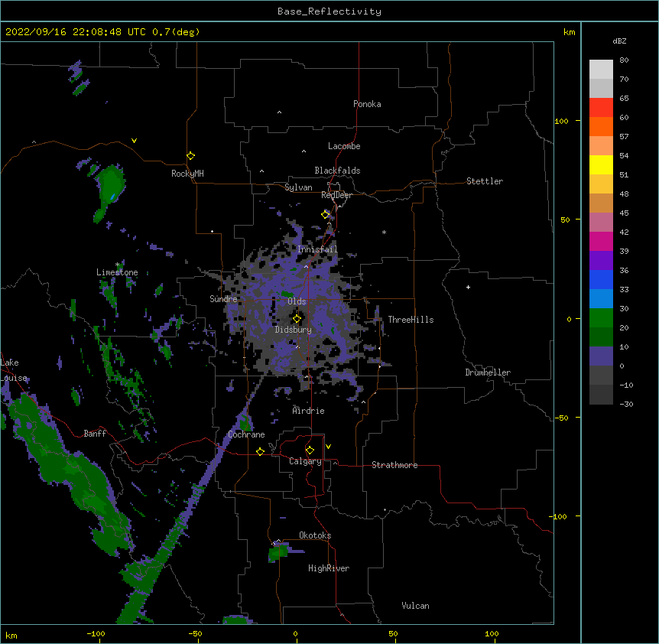Screen dimensions: 659x644
Task: Select the Didsbury label
Action: point(293,330)
